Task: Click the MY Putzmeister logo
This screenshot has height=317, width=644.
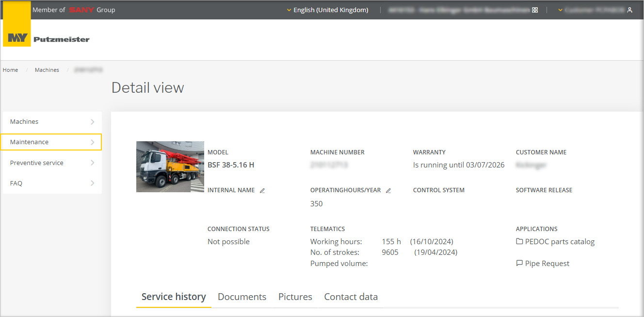Action: tap(48, 39)
